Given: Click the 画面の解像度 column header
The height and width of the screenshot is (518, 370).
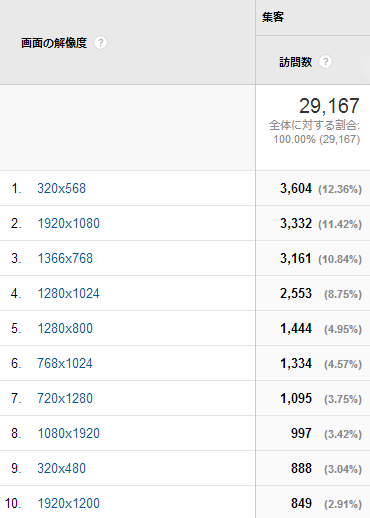Looking at the screenshot, I should click(54, 43).
